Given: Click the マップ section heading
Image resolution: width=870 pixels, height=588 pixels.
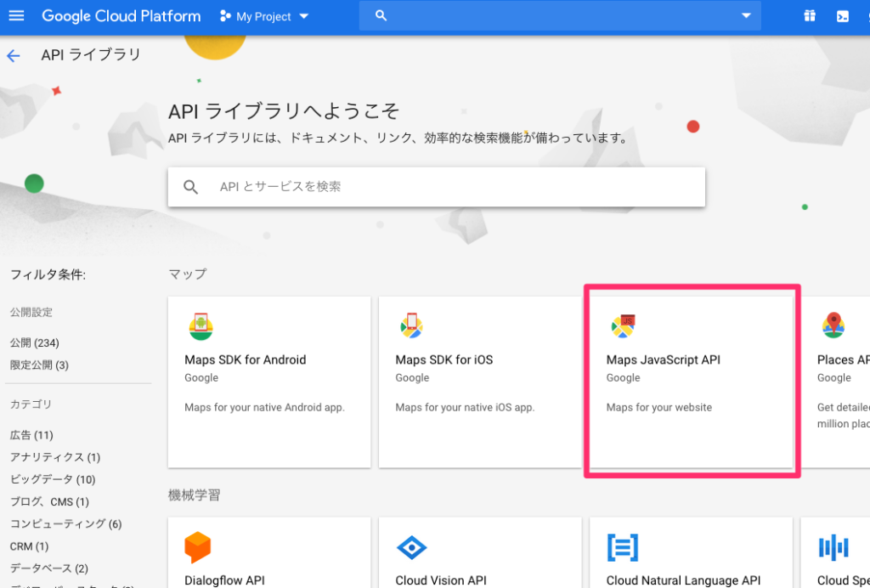Looking at the screenshot, I should [x=188, y=274].
